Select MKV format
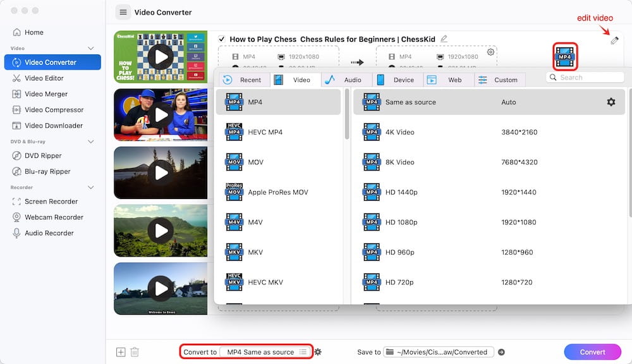Viewport: 632px width, 364px height. point(278,252)
